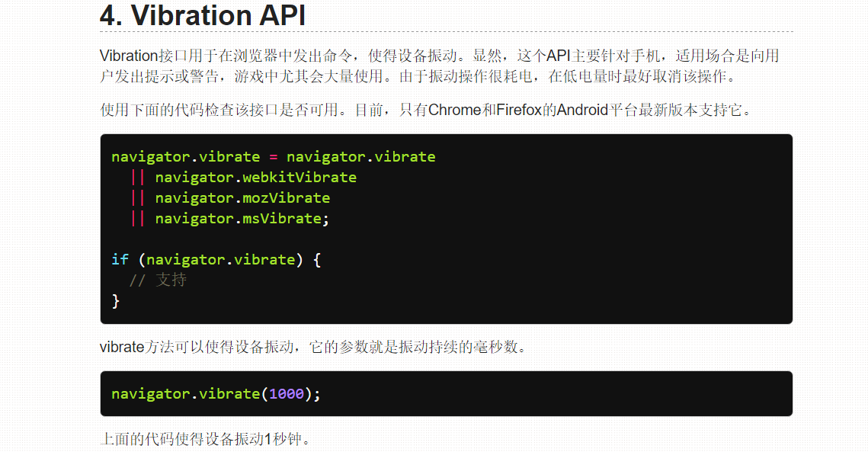
Task: Click the "4. Vibration API" heading
Action: 202,15
